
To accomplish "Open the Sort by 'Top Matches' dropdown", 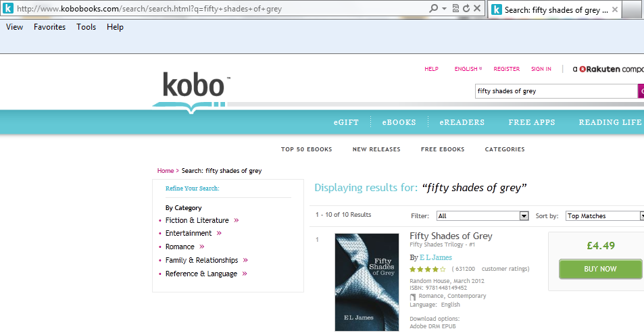I will [605, 216].
